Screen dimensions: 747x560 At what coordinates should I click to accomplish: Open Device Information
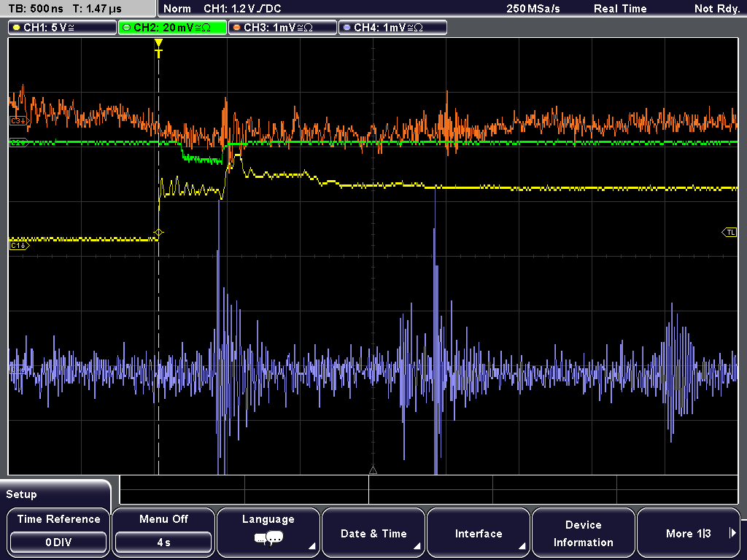tap(583, 532)
